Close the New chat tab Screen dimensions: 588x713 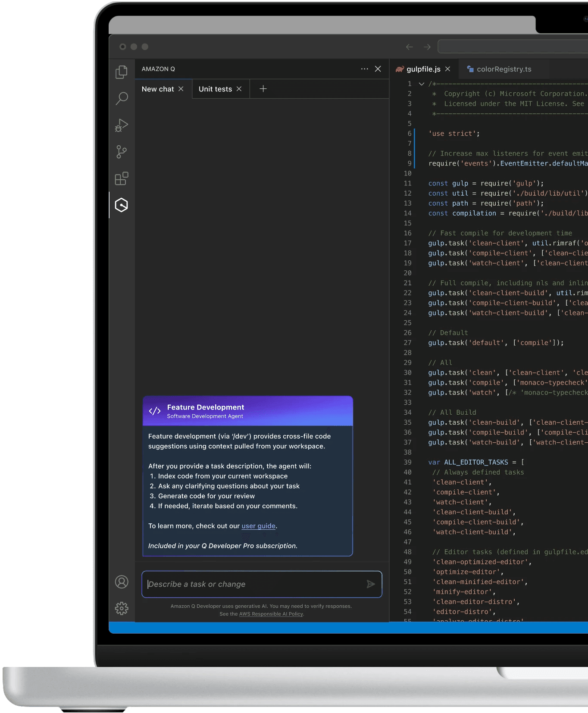[181, 89]
